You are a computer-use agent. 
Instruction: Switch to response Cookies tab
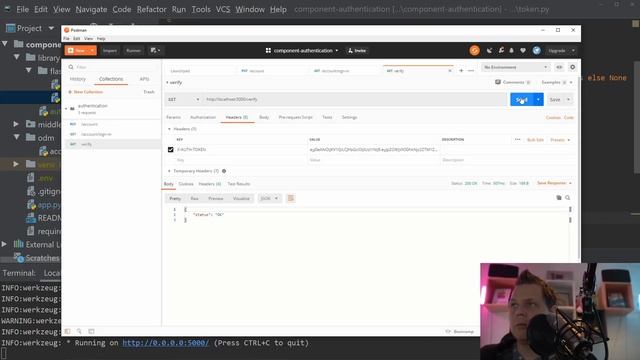(186, 184)
